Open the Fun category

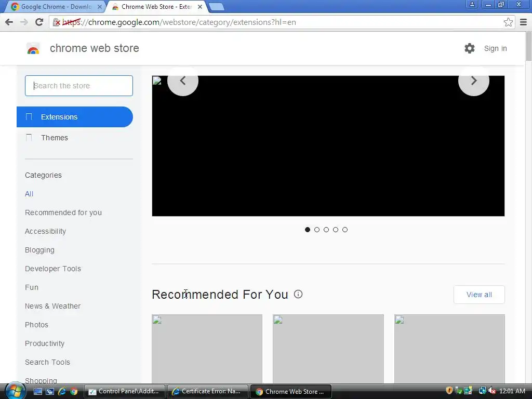click(32, 287)
